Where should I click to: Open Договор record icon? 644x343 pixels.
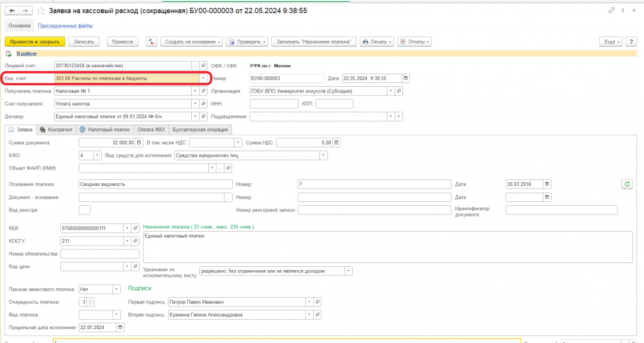203,116
